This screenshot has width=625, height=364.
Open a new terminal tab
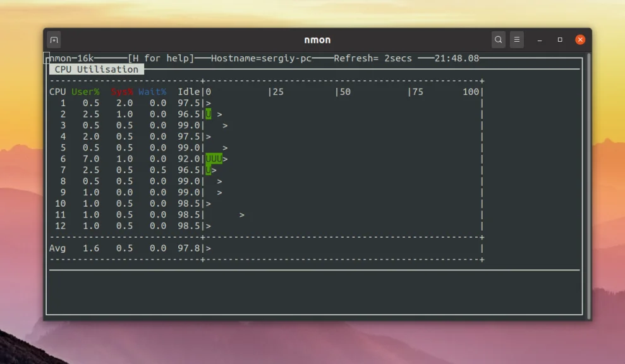pos(54,40)
